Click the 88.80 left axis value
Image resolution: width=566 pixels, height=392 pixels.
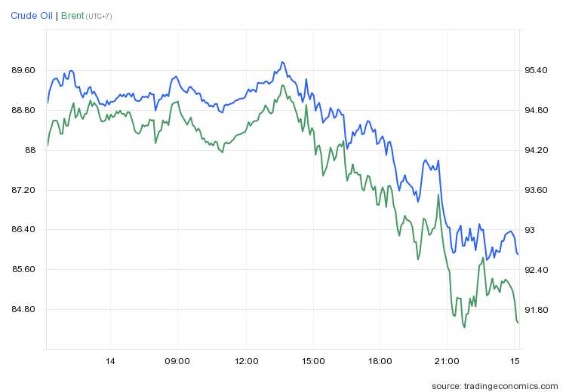[23, 111]
